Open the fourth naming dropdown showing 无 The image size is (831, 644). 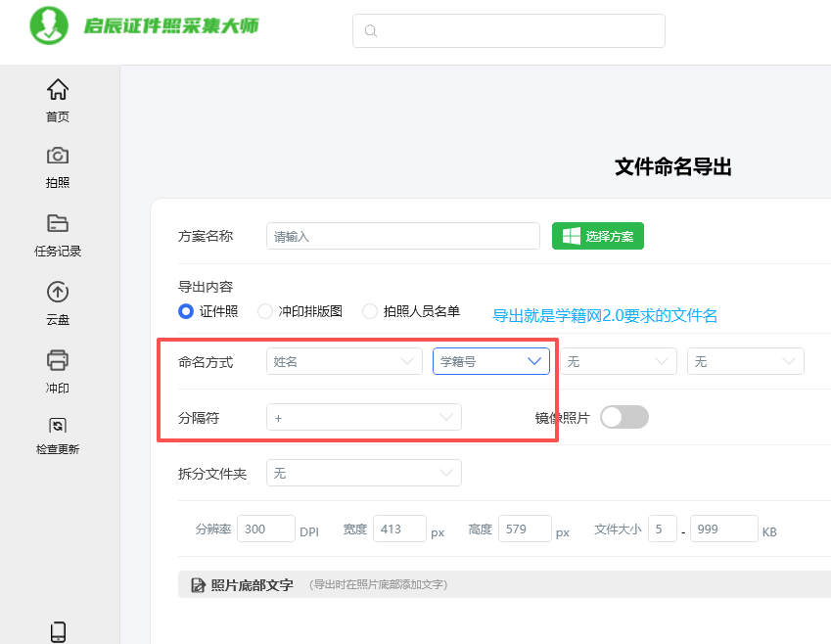(746, 361)
